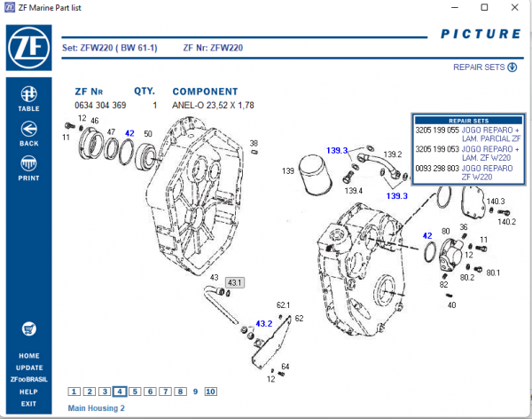Click the Back arrow icon
The image size is (532, 419).
click(28, 130)
